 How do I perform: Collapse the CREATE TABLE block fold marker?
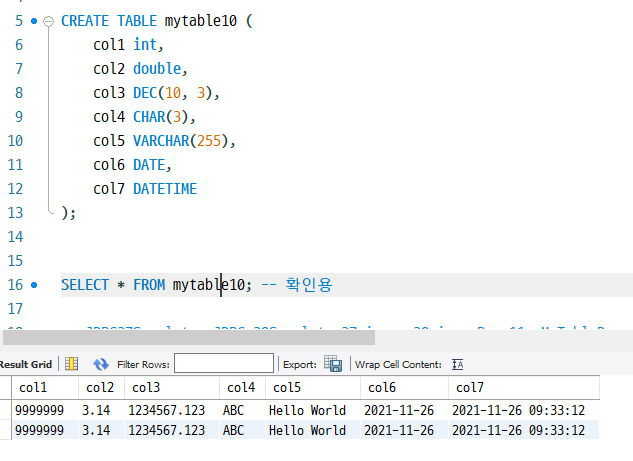click(x=48, y=21)
